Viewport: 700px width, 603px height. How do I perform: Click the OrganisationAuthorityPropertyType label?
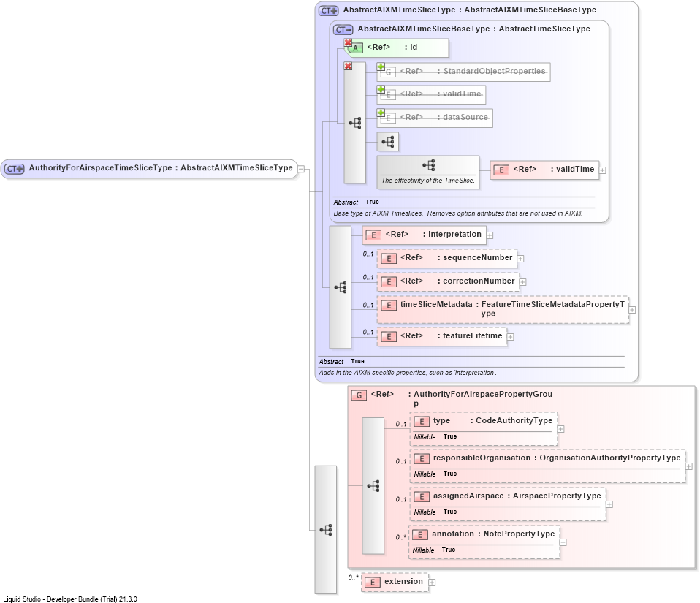(x=610, y=458)
